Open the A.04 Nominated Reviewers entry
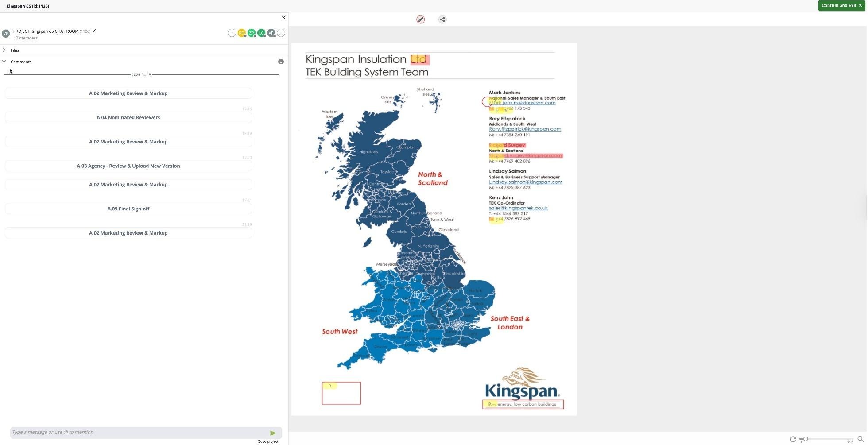 (128, 117)
